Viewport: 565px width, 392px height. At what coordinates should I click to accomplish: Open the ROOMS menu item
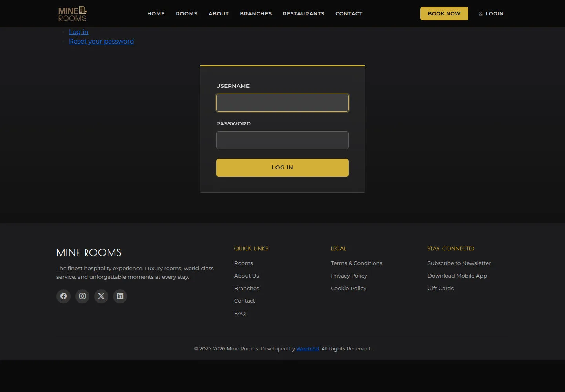186,13
